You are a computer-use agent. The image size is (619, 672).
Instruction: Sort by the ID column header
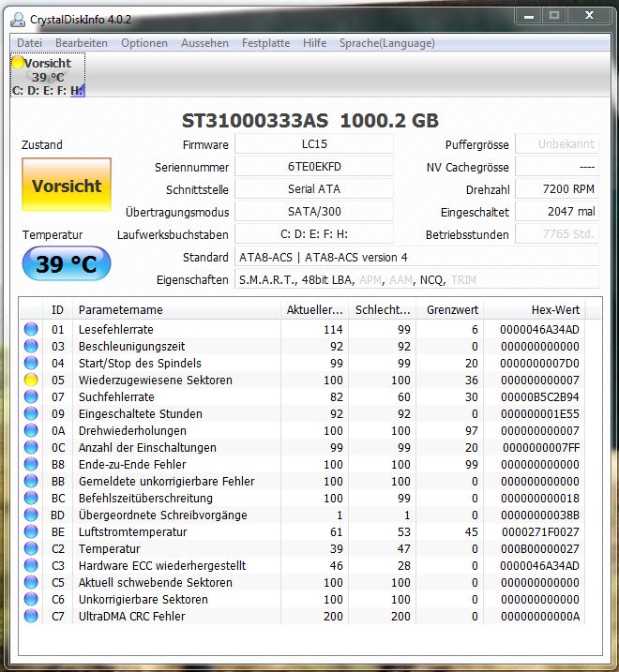[57, 310]
